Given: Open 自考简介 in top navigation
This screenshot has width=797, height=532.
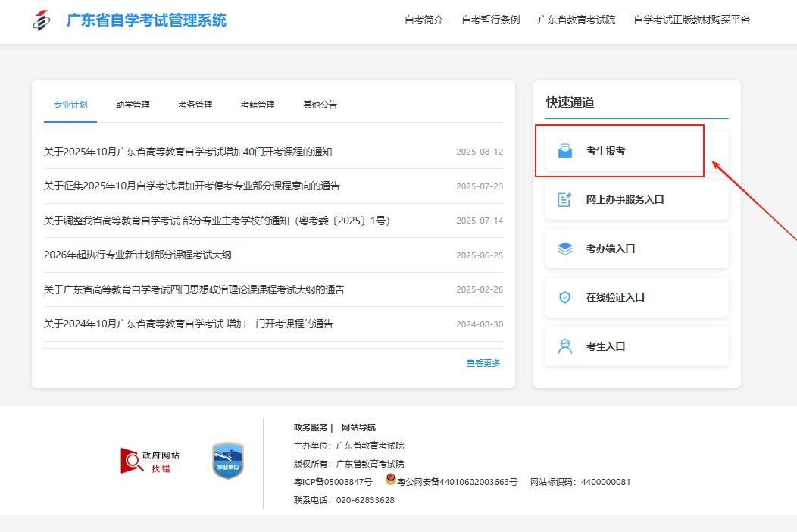Looking at the screenshot, I should click(x=424, y=20).
